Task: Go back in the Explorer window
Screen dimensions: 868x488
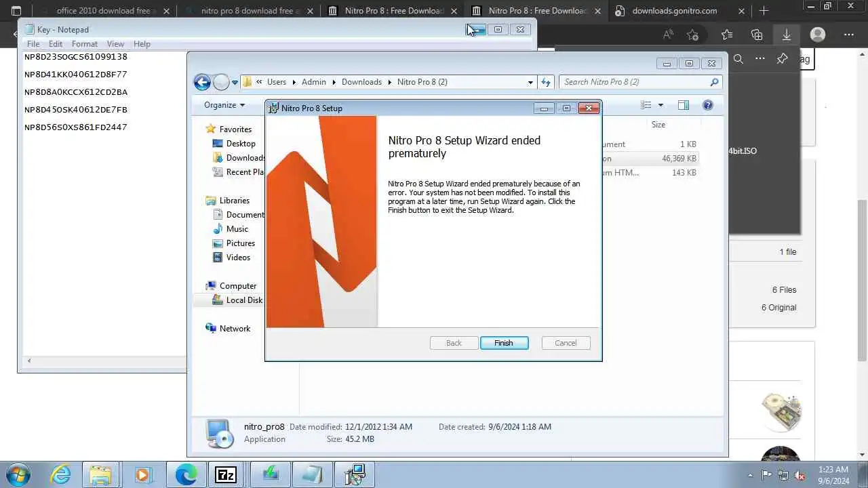Action: (202, 82)
